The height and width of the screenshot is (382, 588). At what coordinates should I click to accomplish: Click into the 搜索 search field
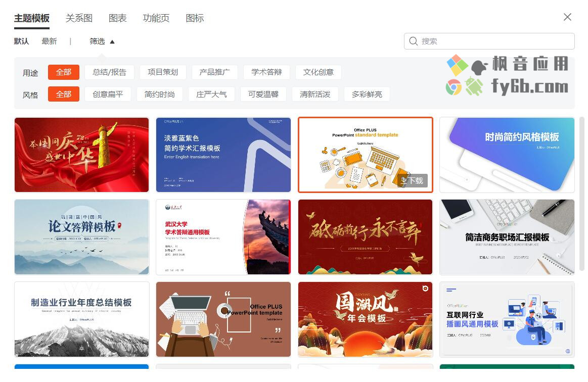pos(489,41)
